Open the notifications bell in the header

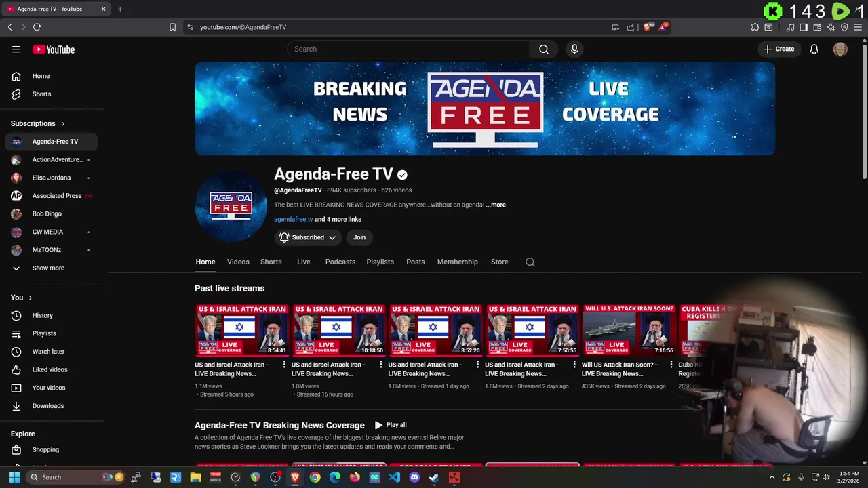click(814, 49)
